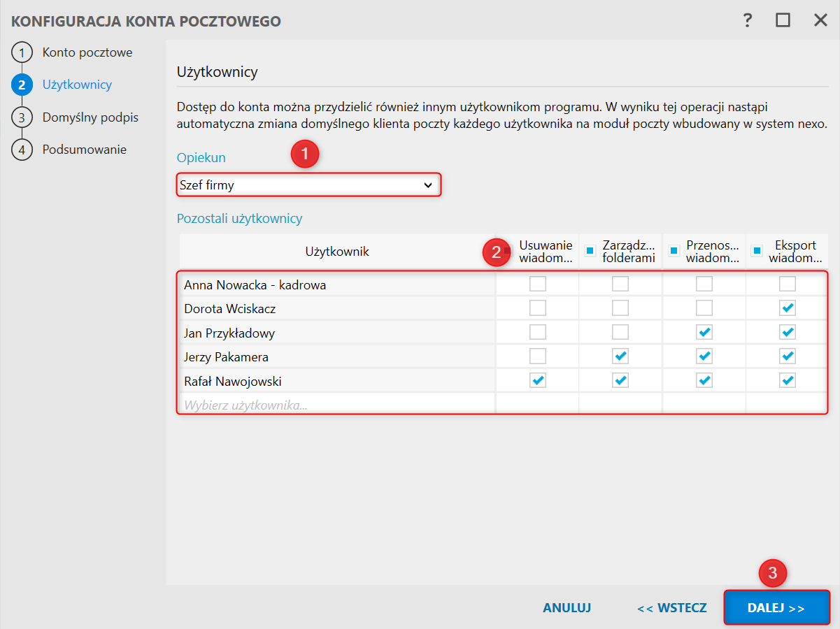The height and width of the screenshot is (629, 840).
Task: Click step 3 circle icon in wizard
Action: [22, 117]
